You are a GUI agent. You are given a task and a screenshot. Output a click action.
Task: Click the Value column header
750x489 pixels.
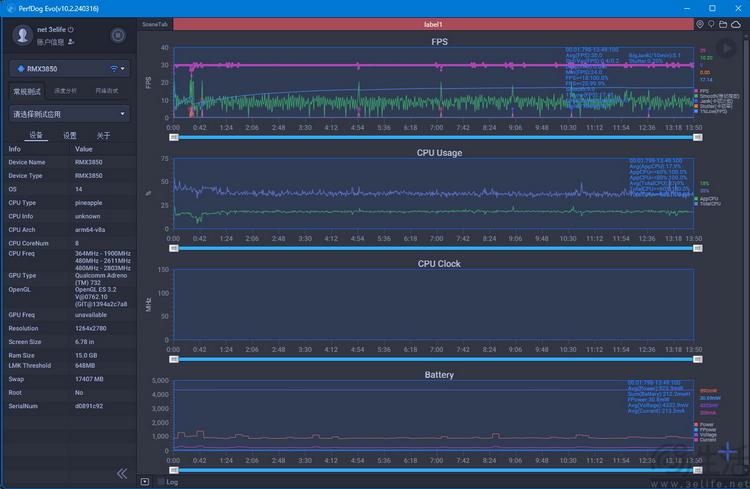tap(83, 149)
